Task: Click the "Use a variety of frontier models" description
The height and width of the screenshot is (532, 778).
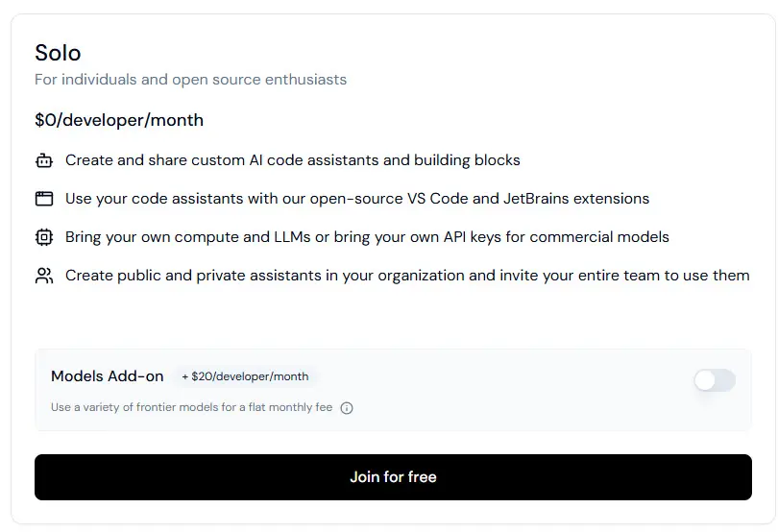Action: click(x=191, y=407)
